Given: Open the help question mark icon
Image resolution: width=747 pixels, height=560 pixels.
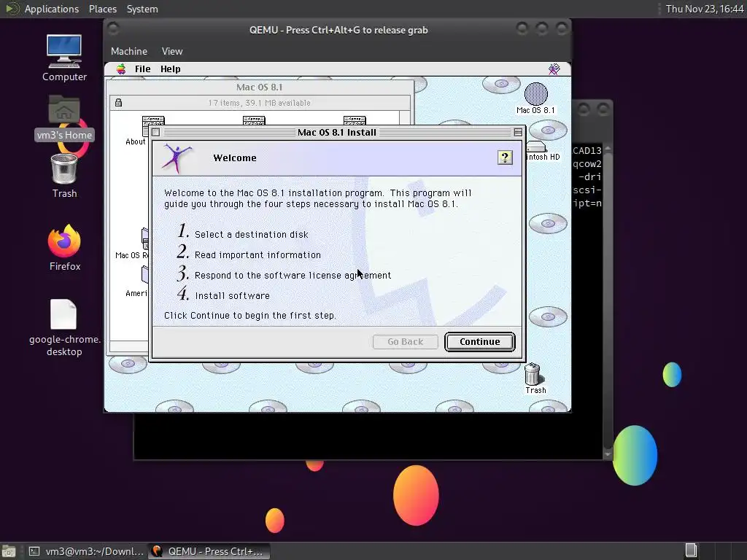Looking at the screenshot, I should point(505,157).
